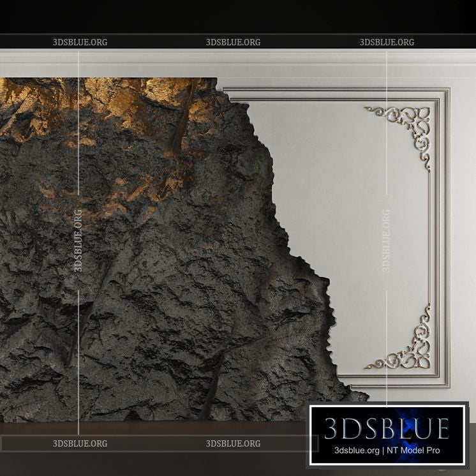Click the top-center 3DSBLUE.ORG watermark
Image resolution: width=476 pixels, height=476 pixels.
[233, 42]
